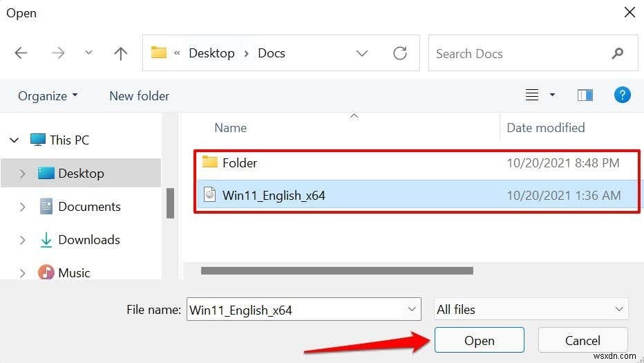Click the search magnifier icon
The image size is (644, 363).
click(617, 53)
